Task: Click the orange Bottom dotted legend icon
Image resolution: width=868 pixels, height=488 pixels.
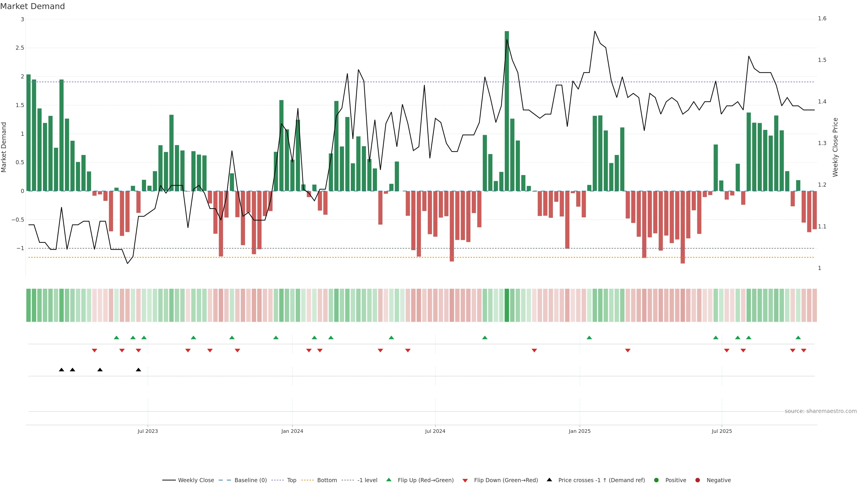Action: (307, 480)
